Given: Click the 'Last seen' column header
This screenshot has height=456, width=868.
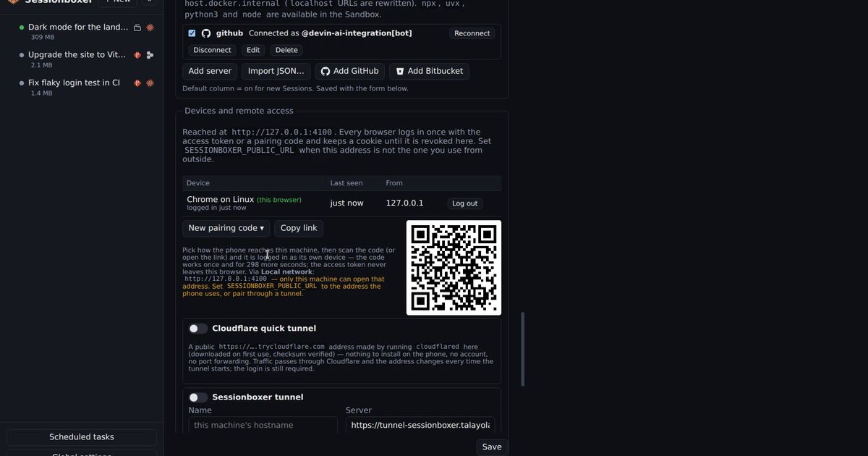Looking at the screenshot, I should coord(346,183).
